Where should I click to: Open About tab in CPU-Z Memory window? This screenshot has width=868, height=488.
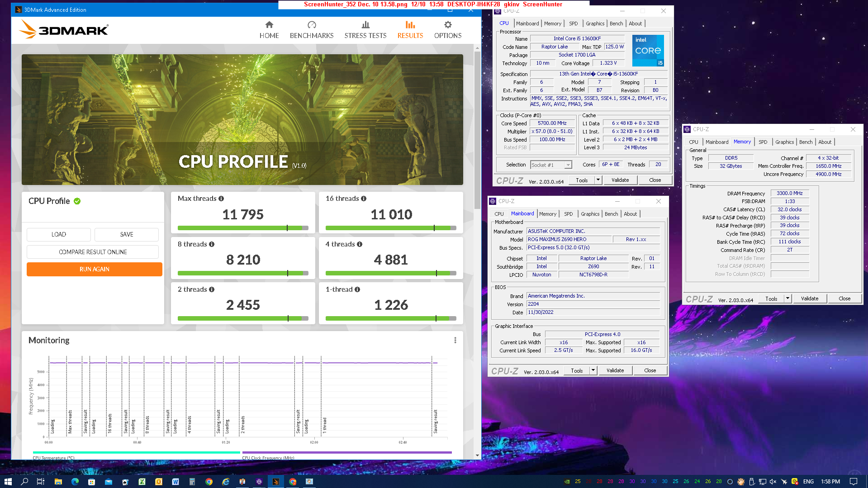coord(825,142)
